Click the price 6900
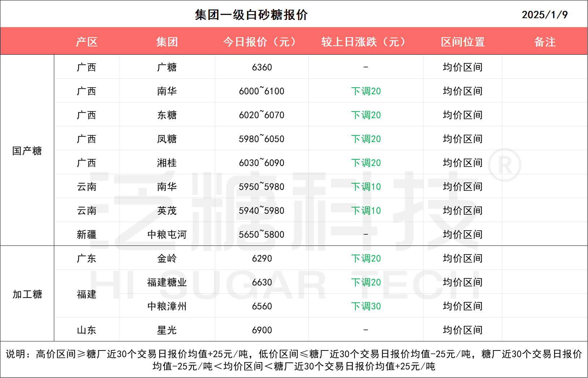This screenshot has height=378, width=588. pyautogui.click(x=262, y=330)
